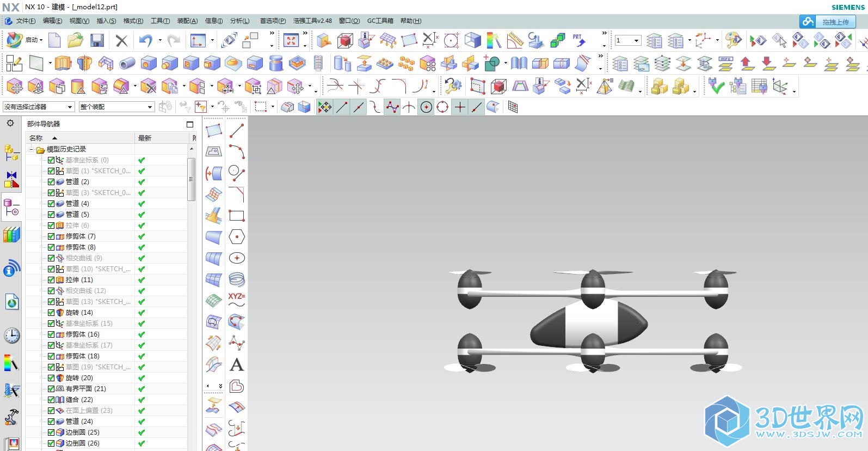Click the rainbow color analysis icon in toolbar
Viewport: 868px width, 451px height.
pos(493,40)
